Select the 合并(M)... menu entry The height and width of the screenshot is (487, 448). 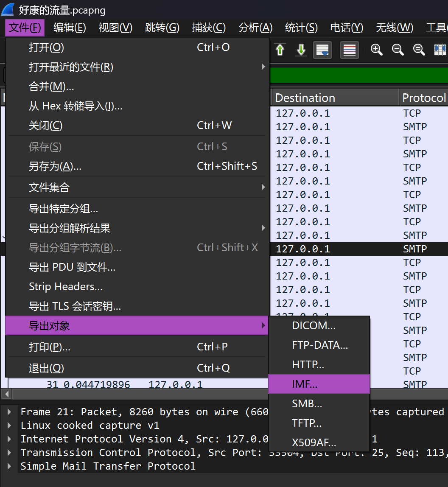pos(137,87)
